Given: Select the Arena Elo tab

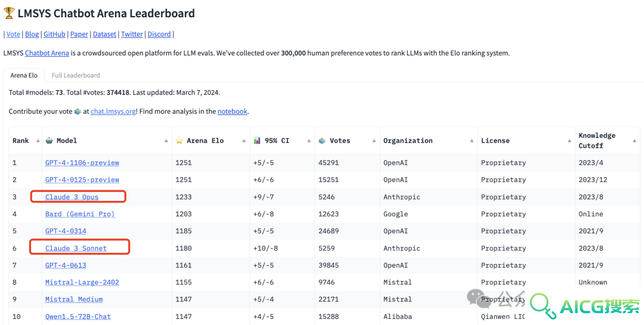Looking at the screenshot, I should tap(24, 75).
